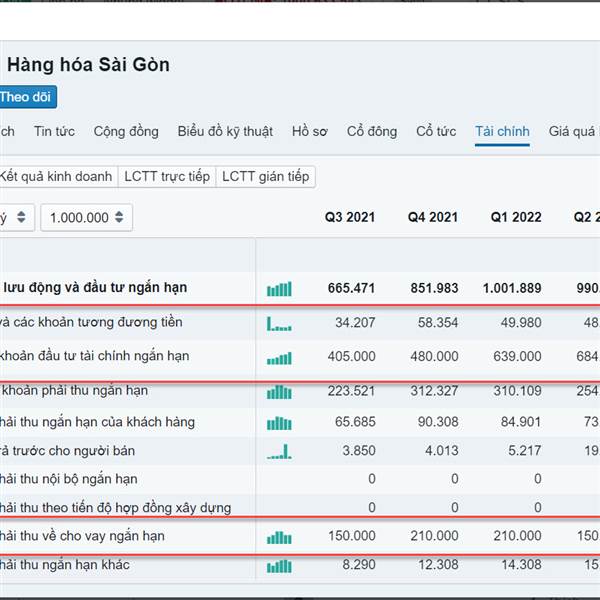Click the Hàng hóa Sài Gòn company title

(x=88, y=64)
